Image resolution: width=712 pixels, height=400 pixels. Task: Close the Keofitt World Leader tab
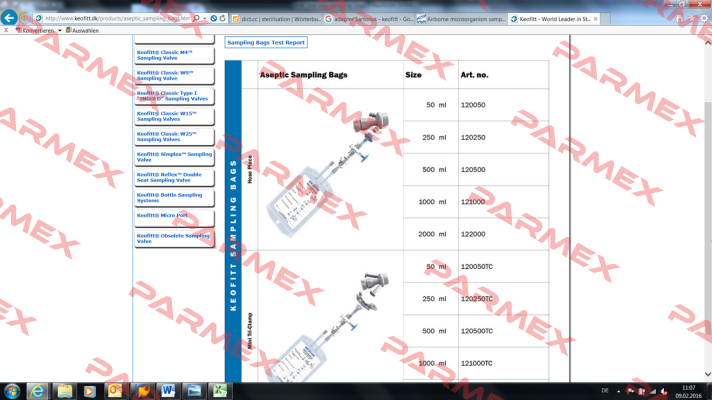(x=595, y=19)
